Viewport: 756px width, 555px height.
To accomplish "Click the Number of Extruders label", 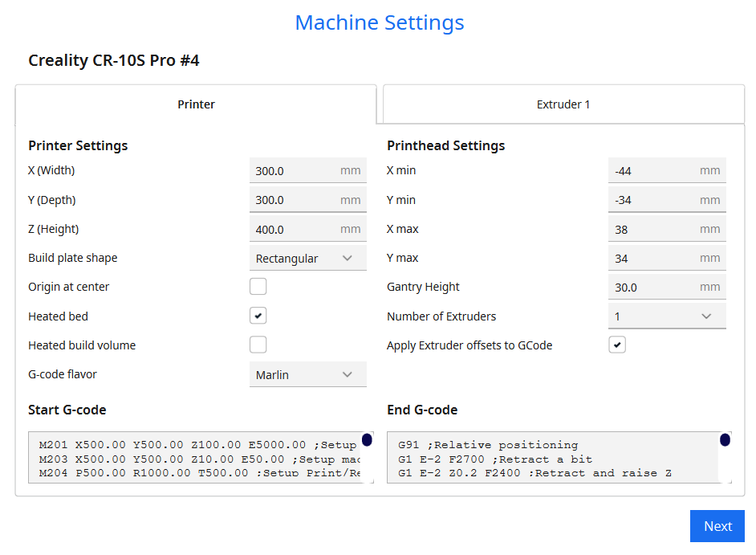I will [x=441, y=316].
